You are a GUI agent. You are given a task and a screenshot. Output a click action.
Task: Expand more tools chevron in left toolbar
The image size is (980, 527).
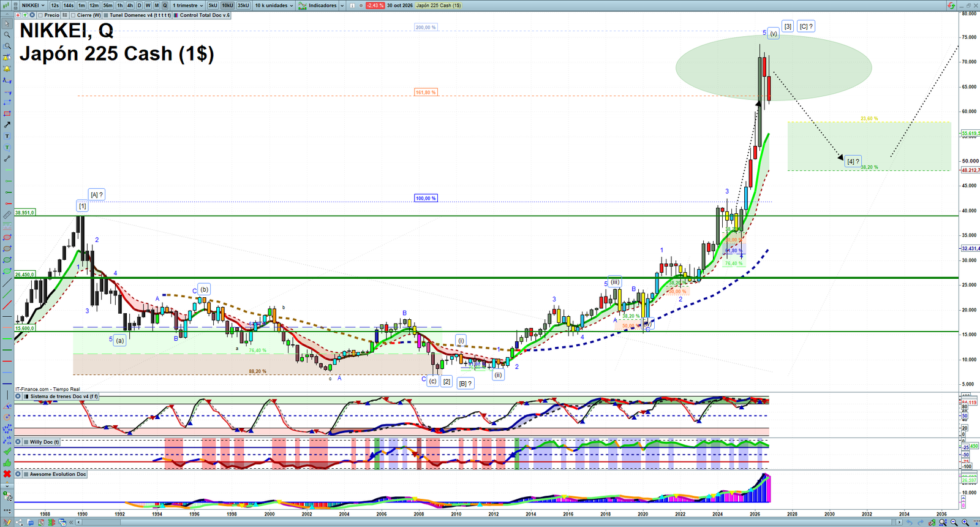tap(7, 486)
